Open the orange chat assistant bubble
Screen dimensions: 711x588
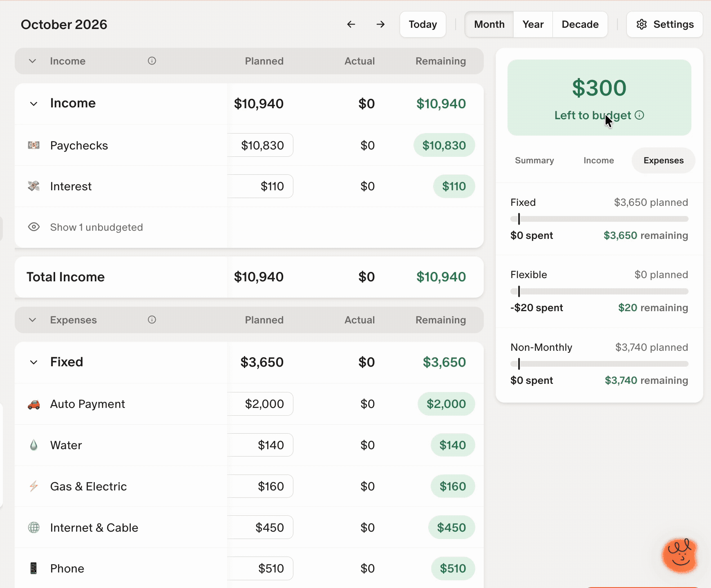(680, 555)
